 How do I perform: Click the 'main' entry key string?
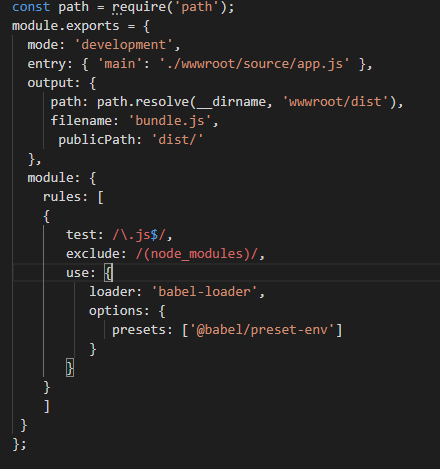coord(120,64)
